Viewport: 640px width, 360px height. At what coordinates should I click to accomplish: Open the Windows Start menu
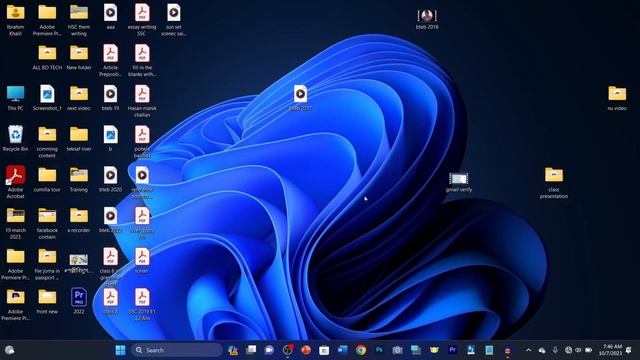120,350
